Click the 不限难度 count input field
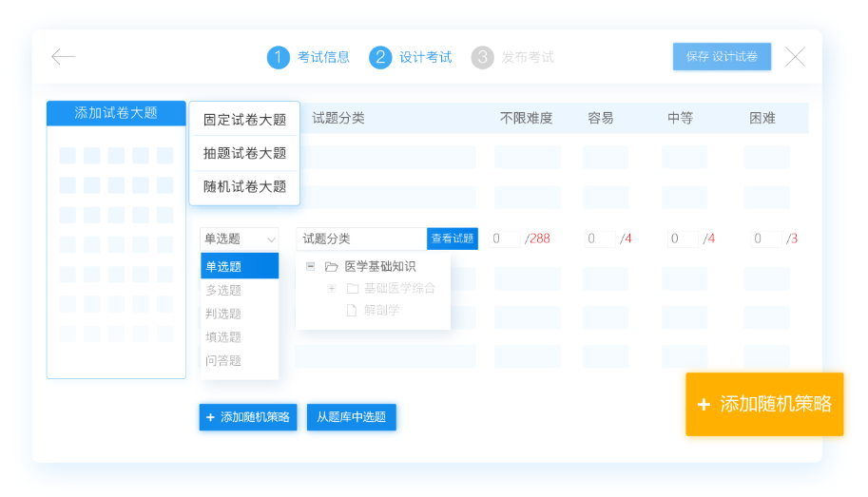 point(506,239)
